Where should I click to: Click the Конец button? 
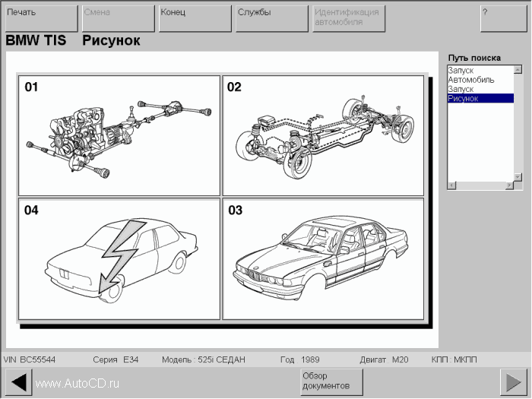click(195, 19)
